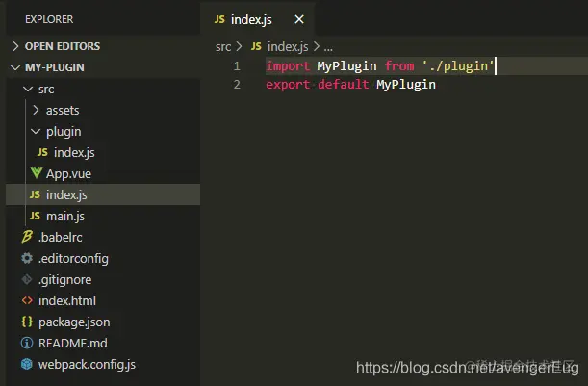588x386 pixels.
Task: Click the 'import' keyword on line 1
Action: coord(288,66)
